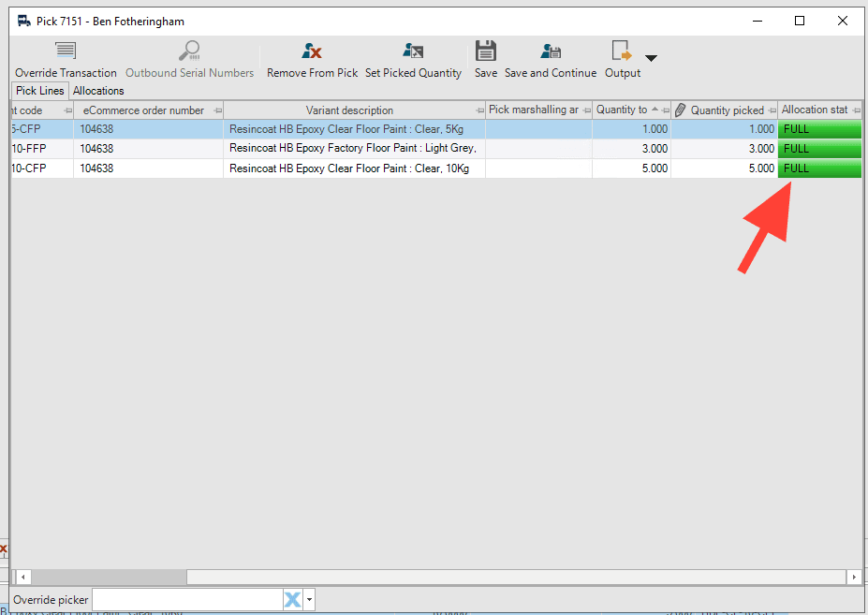Click the horizontal scrollbar thumb
868x615 pixels.
pos(109,577)
